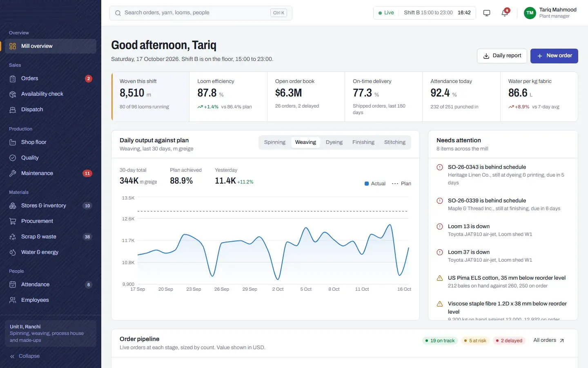The width and height of the screenshot is (588, 368).
Task: Open the All orders link
Action: point(548,340)
